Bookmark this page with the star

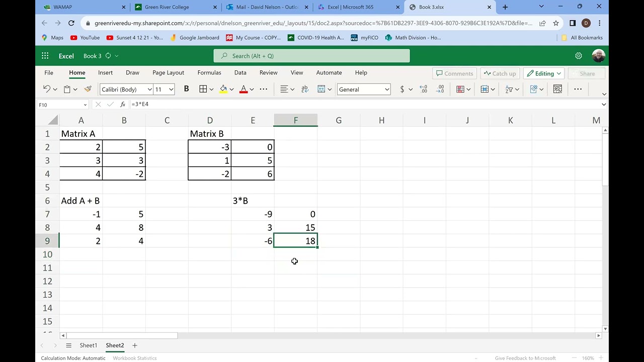(555, 23)
